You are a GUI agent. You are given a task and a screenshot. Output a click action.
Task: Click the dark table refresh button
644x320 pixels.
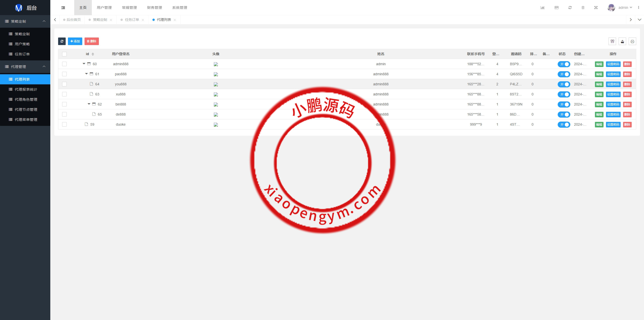coord(62,41)
